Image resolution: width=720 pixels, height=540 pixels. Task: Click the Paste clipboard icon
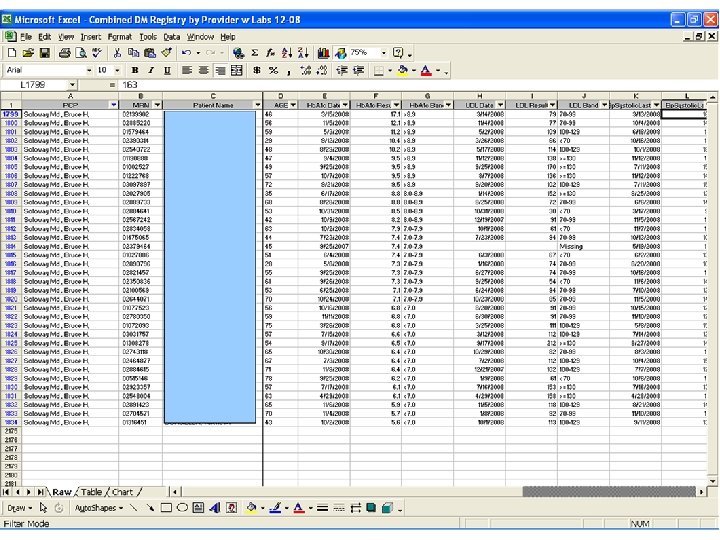point(150,53)
